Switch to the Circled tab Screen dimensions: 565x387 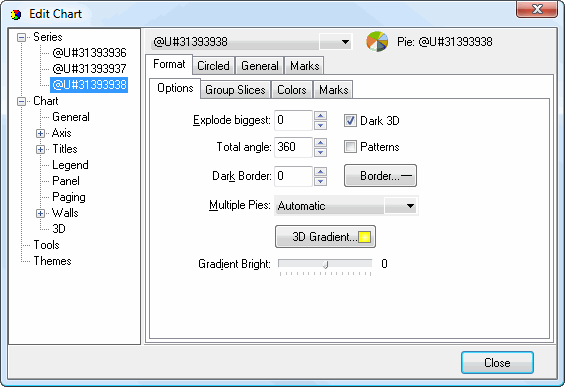(x=213, y=66)
